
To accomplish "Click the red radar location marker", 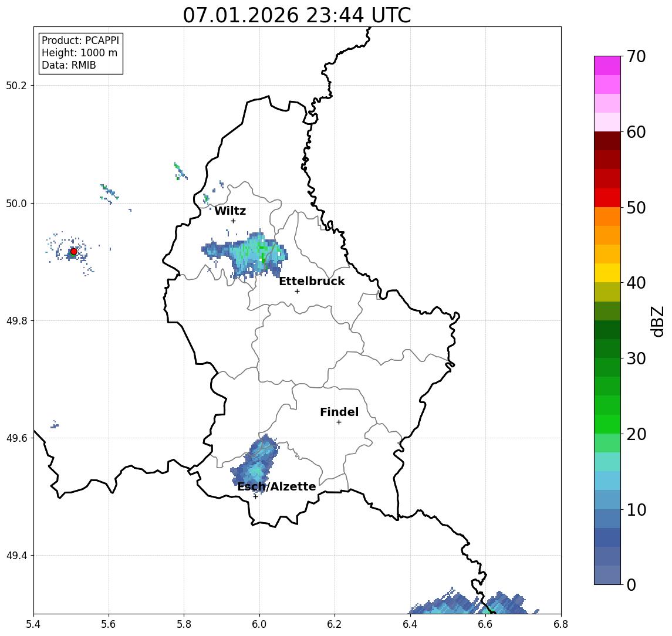I will (x=74, y=252).
